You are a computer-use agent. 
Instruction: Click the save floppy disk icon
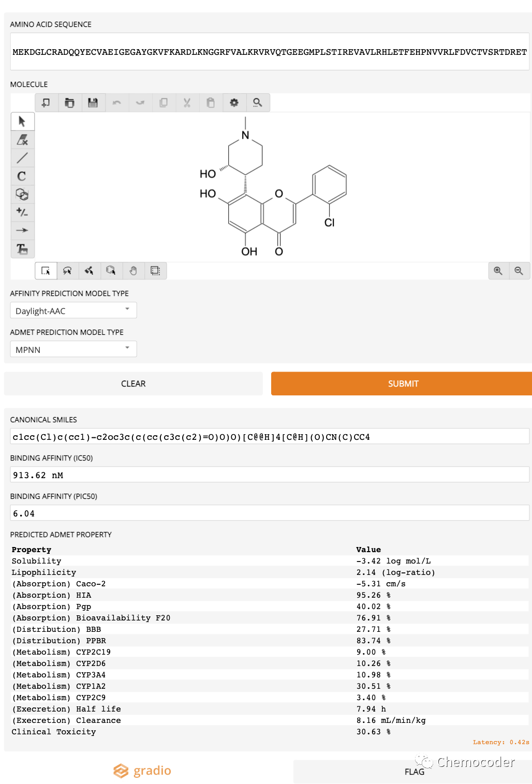tap(93, 102)
